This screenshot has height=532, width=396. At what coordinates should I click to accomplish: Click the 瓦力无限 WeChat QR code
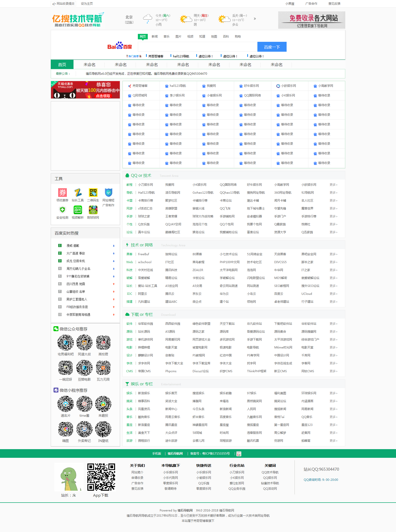[103, 368]
